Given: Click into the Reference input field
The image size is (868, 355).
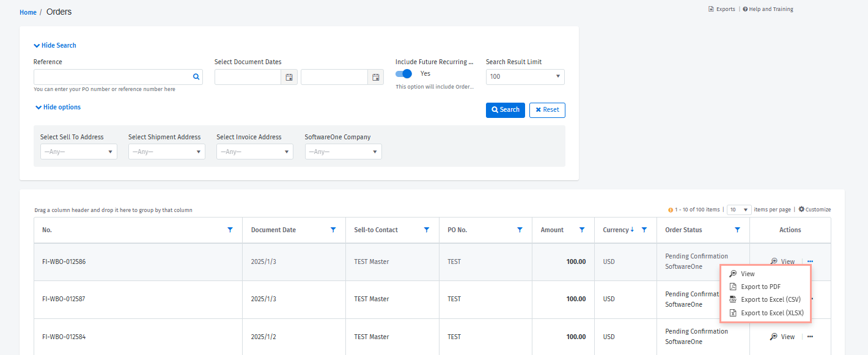Looking at the screenshot, I should (x=112, y=77).
